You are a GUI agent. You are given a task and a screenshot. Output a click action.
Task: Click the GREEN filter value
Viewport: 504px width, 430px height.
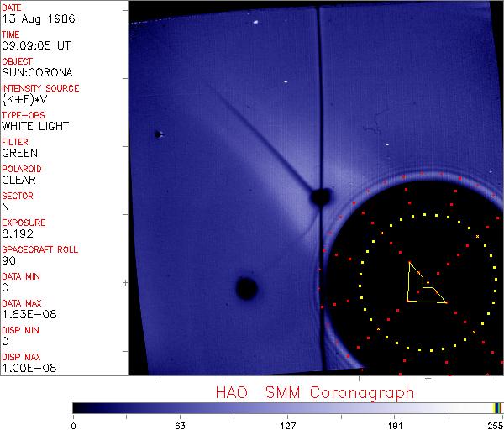(20, 153)
